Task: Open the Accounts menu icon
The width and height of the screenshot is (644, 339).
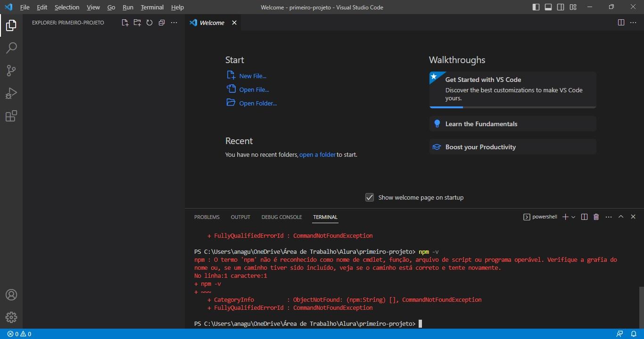Action: coord(11,295)
